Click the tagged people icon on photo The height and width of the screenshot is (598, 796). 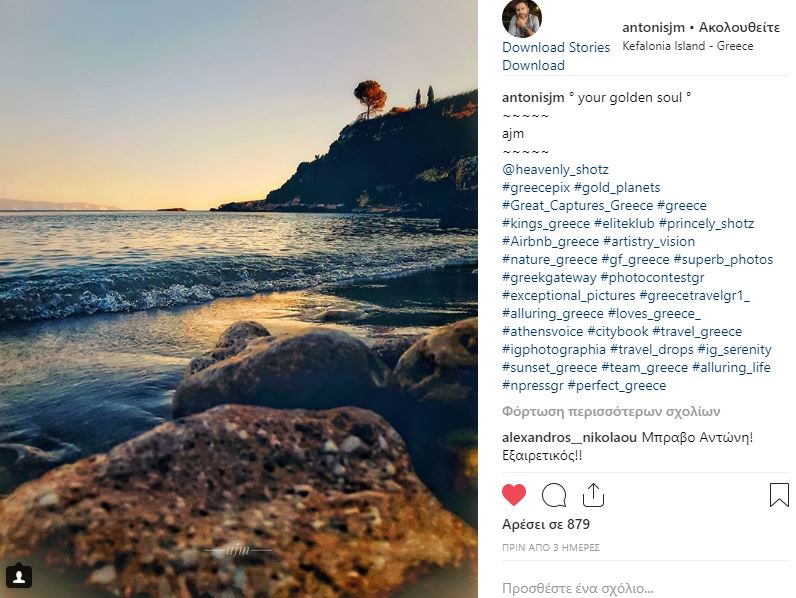coord(19,577)
